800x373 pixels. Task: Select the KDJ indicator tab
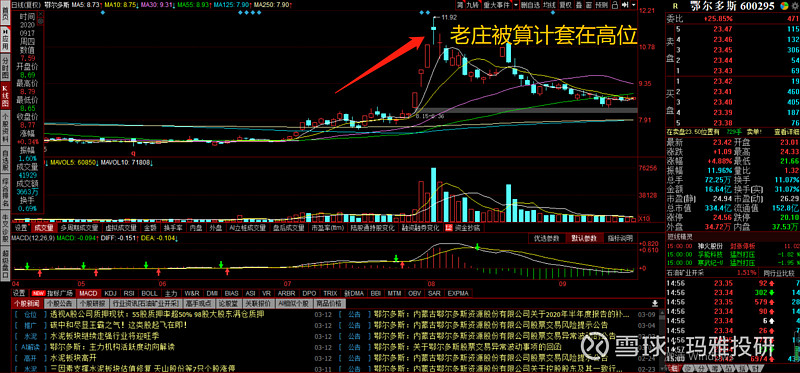(x=110, y=293)
